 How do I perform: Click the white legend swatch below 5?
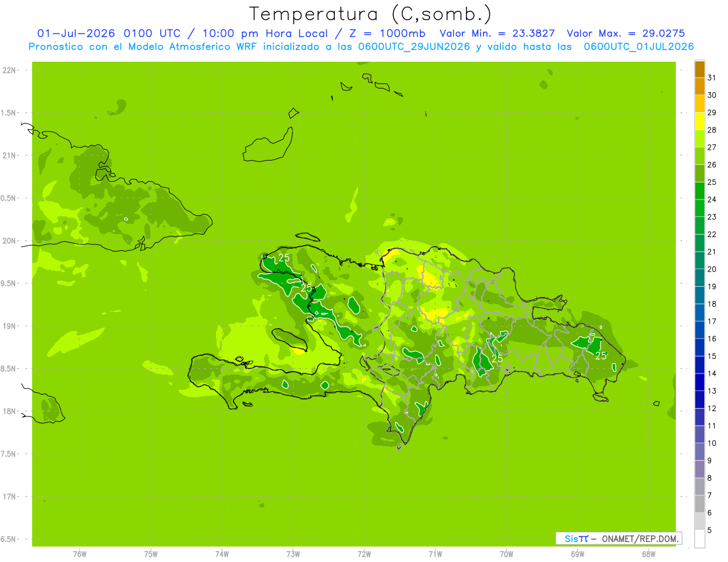pyautogui.click(x=699, y=539)
